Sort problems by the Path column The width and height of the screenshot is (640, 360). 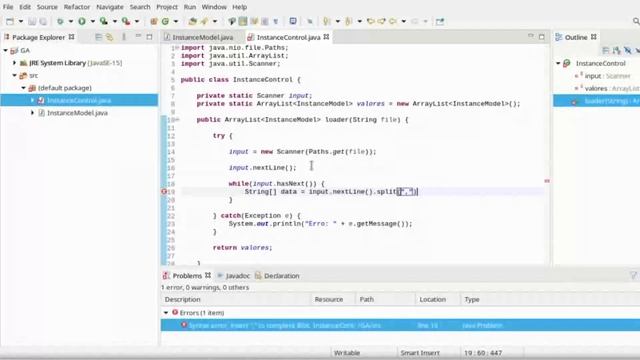385,300
